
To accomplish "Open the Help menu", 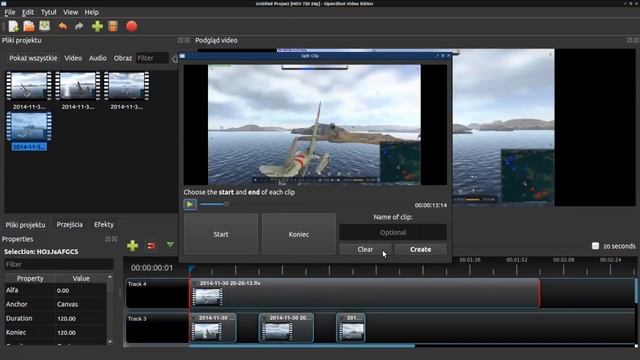I will tap(91, 12).
